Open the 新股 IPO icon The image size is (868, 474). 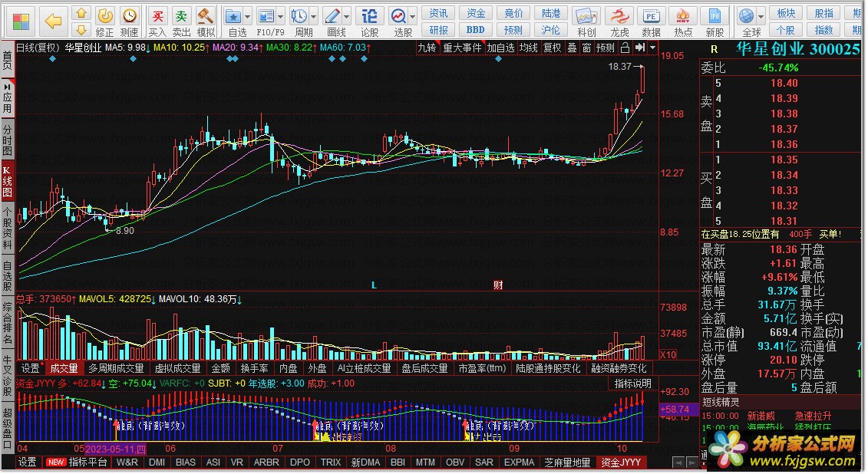coord(715,17)
